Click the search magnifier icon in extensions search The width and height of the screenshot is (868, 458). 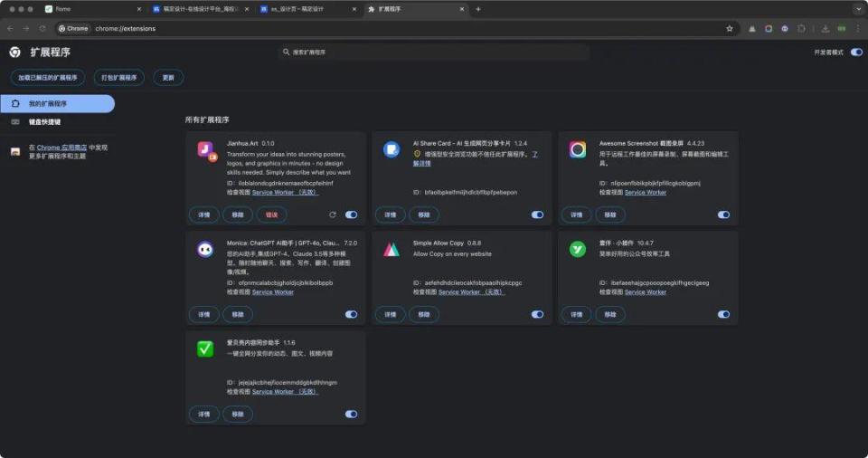pyautogui.click(x=287, y=52)
